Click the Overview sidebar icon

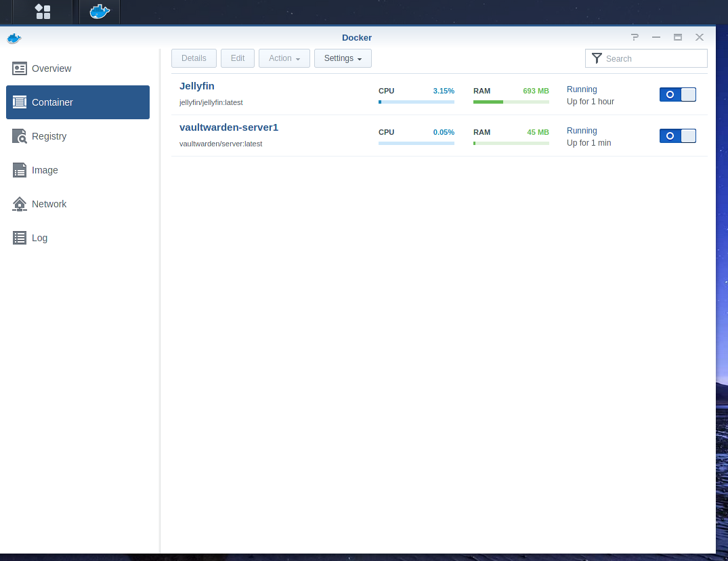point(20,68)
